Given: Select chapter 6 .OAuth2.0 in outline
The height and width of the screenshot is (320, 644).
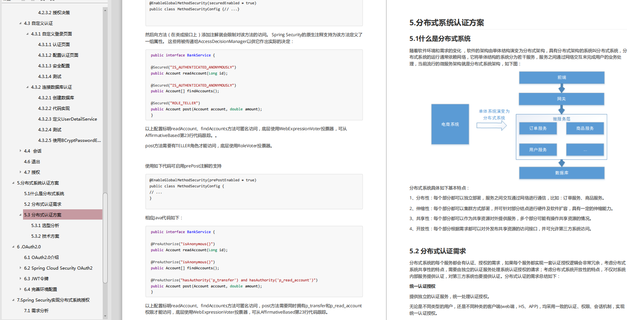Looking at the screenshot, I should [x=29, y=247].
